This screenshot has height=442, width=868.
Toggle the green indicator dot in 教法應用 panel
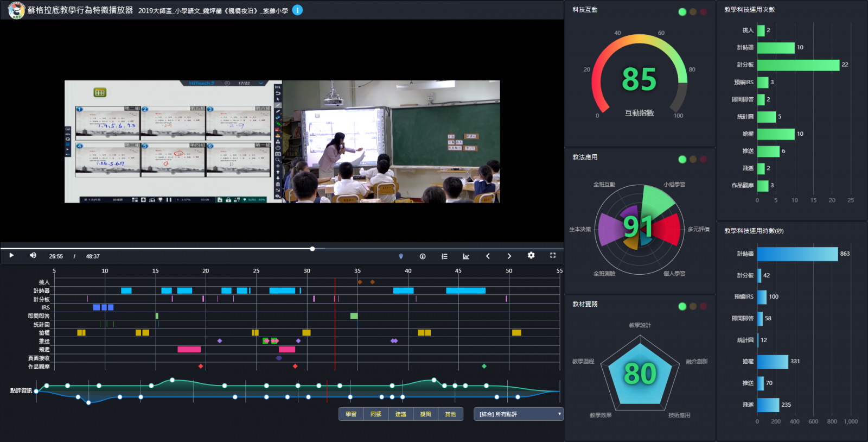(682, 159)
